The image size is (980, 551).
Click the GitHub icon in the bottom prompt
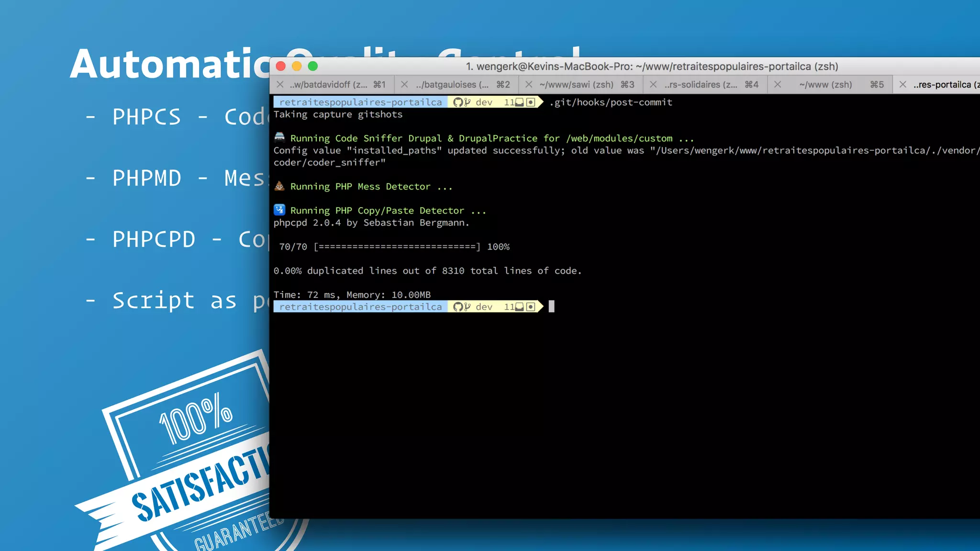coord(458,307)
